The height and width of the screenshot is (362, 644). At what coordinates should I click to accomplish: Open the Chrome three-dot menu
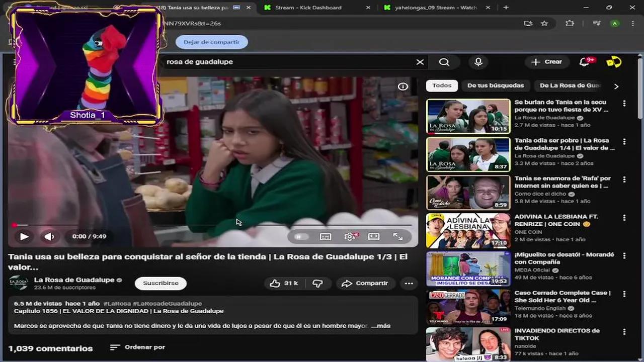point(632,23)
